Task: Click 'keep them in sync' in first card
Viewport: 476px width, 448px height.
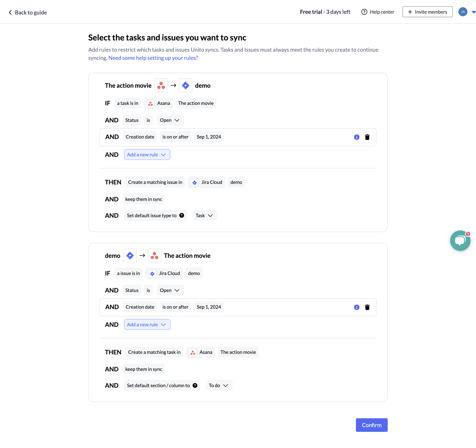Action: 144,199
